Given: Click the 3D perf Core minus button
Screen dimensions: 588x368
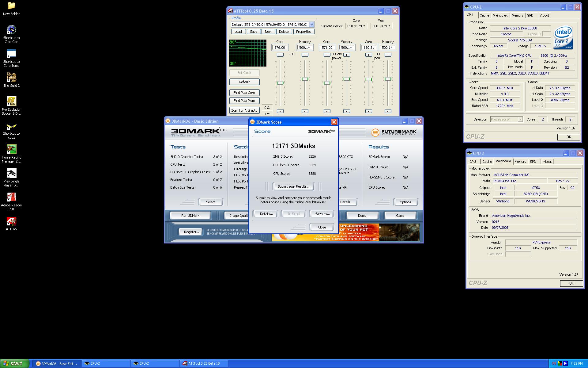Looking at the screenshot, I should pos(368,111).
